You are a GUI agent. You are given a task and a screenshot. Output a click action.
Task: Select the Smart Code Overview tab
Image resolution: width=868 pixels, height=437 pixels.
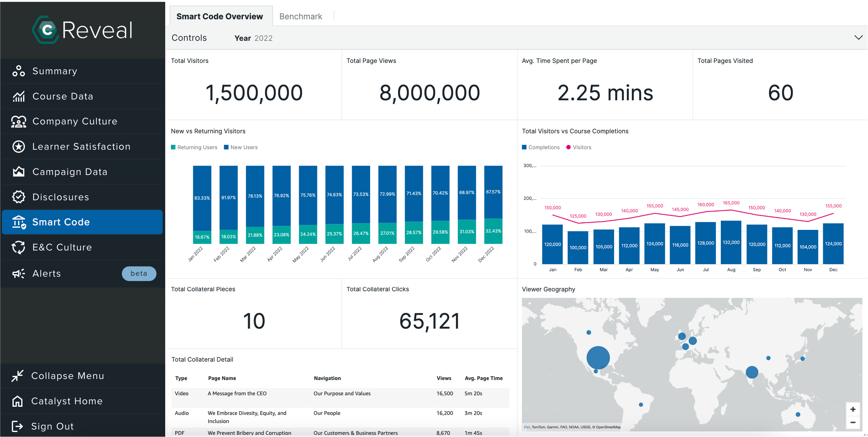click(x=221, y=16)
